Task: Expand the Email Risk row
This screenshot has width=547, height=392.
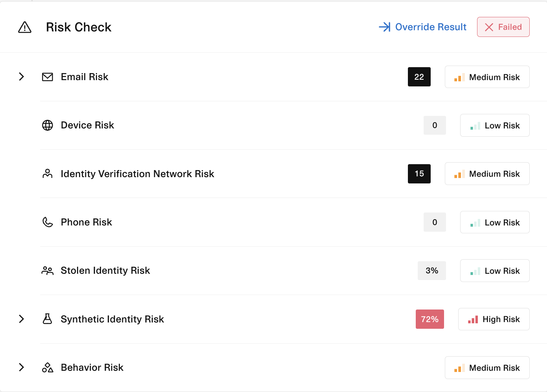Action: point(22,77)
